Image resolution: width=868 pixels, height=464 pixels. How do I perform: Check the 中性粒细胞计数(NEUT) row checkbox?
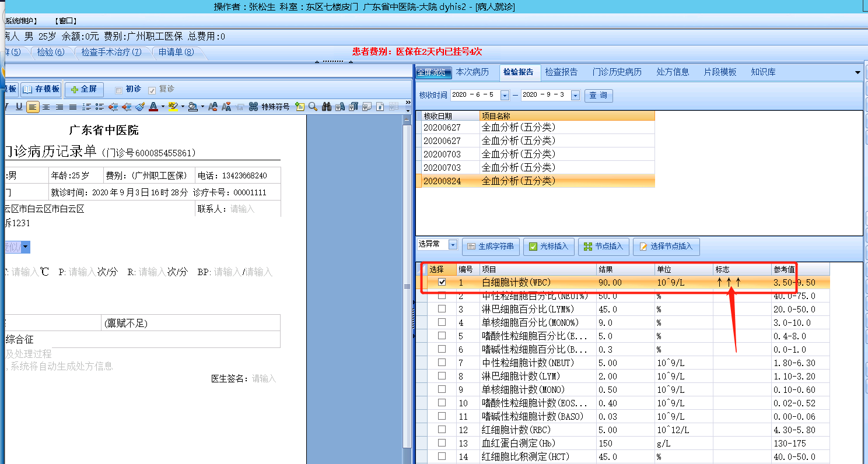coord(442,363)
